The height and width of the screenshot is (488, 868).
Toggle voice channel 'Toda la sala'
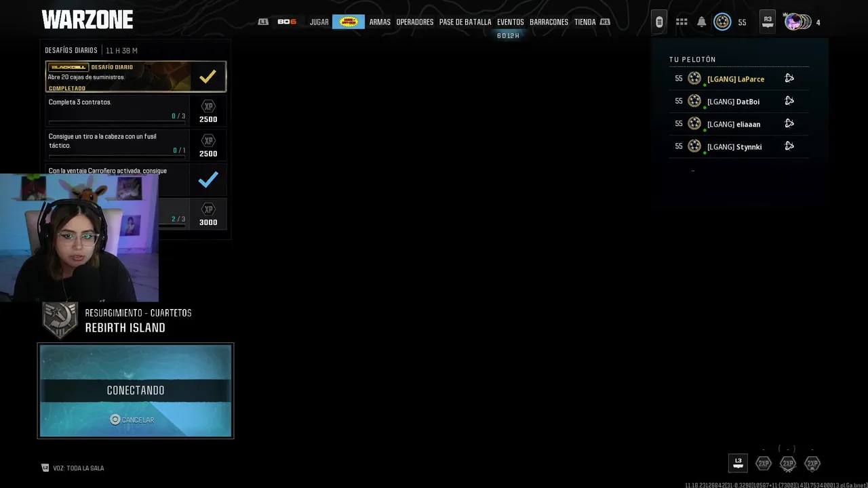(x=73, y=468)
